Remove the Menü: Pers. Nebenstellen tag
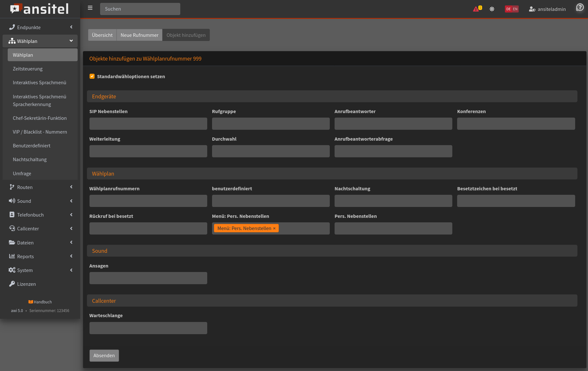 pos(274,228)
